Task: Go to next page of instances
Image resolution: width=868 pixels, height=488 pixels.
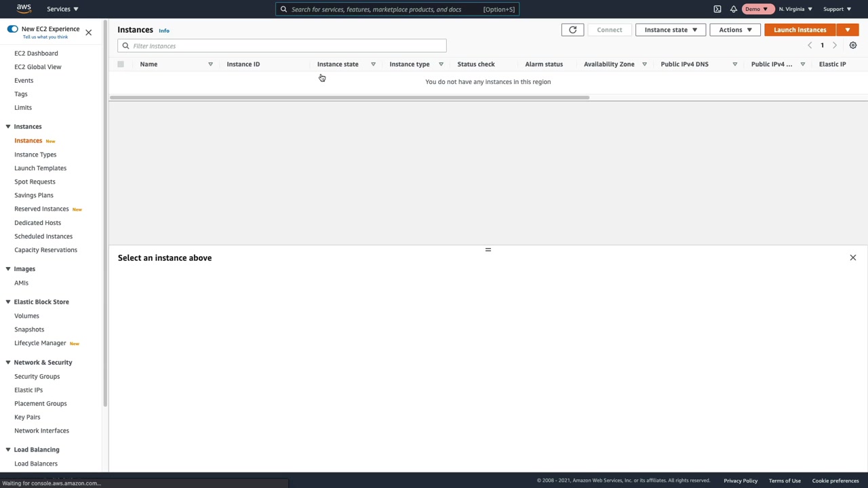Action: coord(835,45)
